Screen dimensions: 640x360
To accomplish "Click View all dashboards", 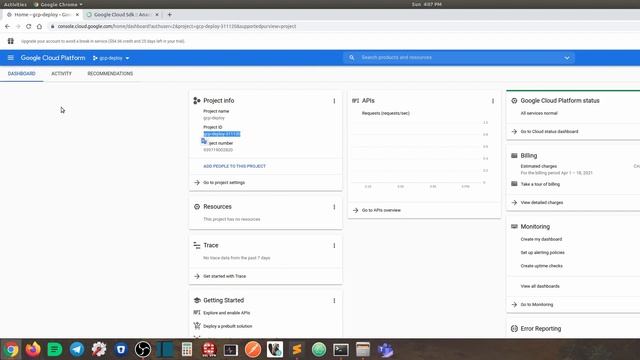I will [x=540, y=286].
